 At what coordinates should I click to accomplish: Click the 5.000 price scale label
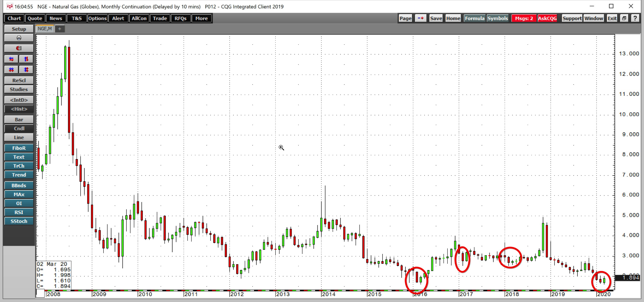(631, 215)
